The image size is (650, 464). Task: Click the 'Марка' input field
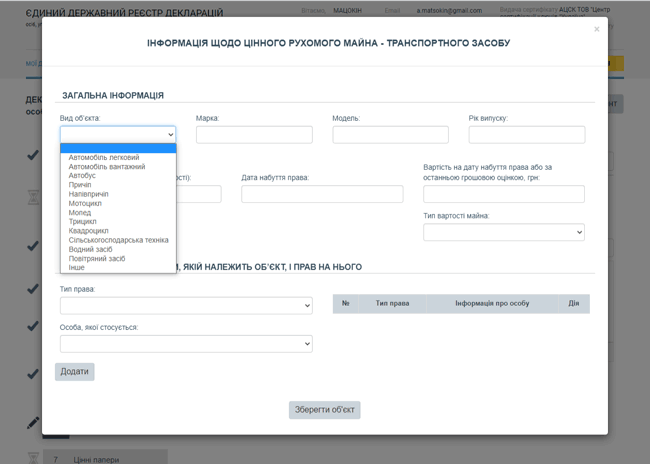(x=254, y=134)
